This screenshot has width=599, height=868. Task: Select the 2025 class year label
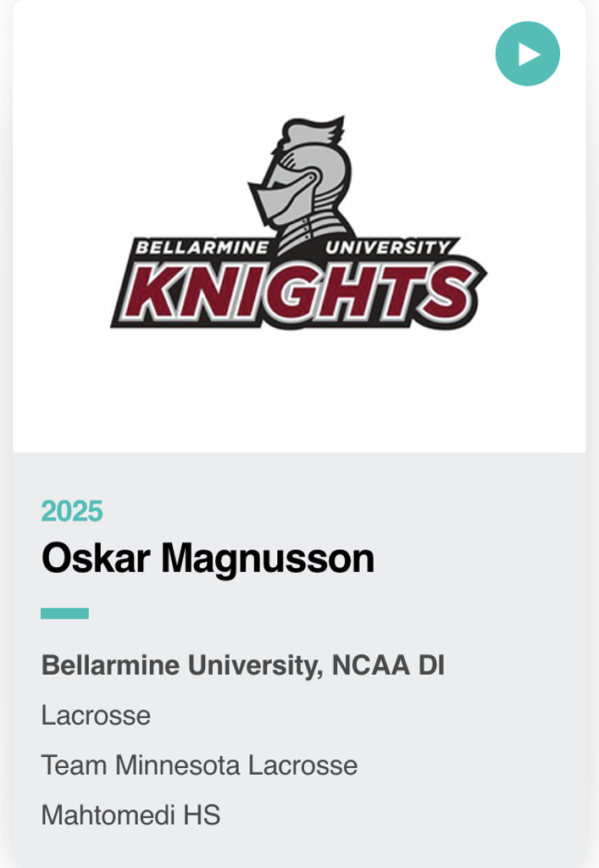(x=72, y=511)
